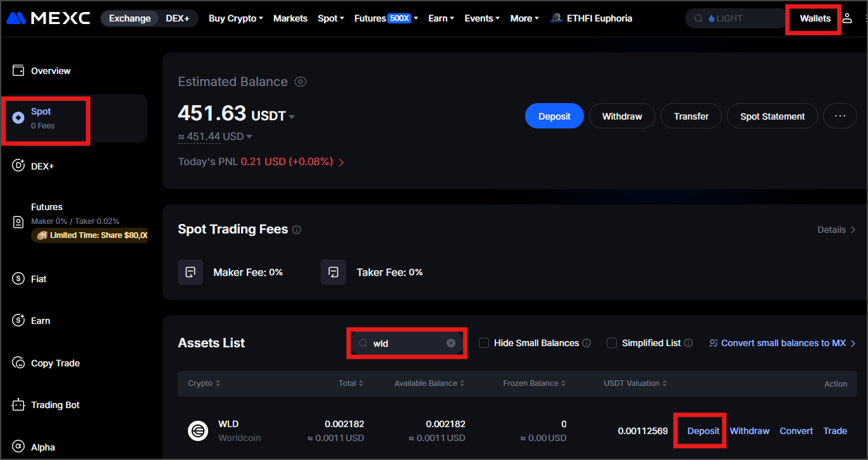This screenshot has height=460, width=868.
Task: Click Convert small balances to MX link
Action: 783,343
